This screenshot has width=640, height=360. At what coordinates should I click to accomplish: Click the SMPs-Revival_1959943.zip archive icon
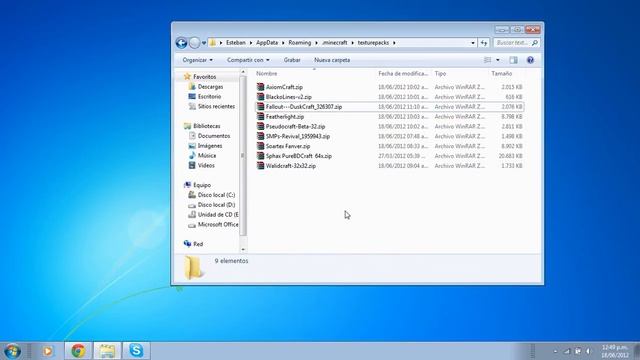pos(260,136)
